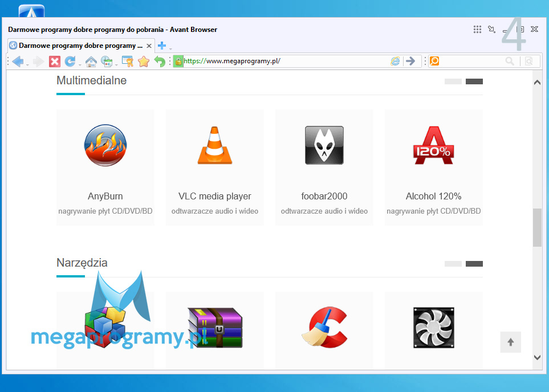Expand the History button dropdown arrow
Screen dimensions: 549x392
tap(116, 65)
